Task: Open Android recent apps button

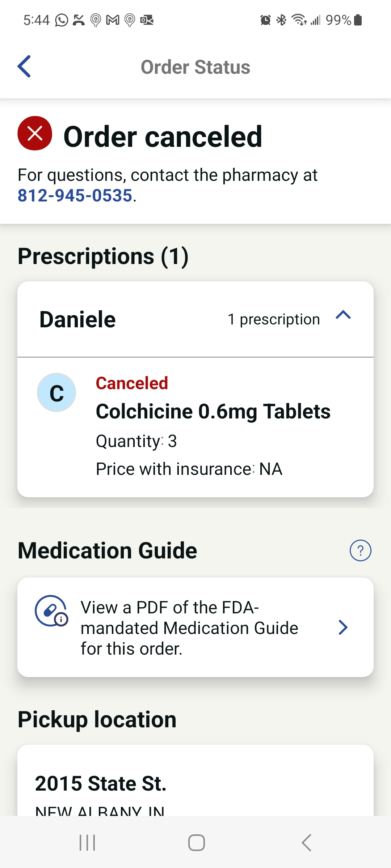Action: (x=87, y=843)
